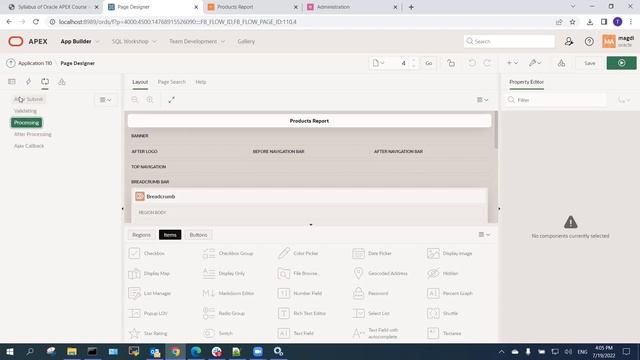Screen dimensions: 640x360
Task: Select the Validating node in processing tree
Action: tap(25, 111)
